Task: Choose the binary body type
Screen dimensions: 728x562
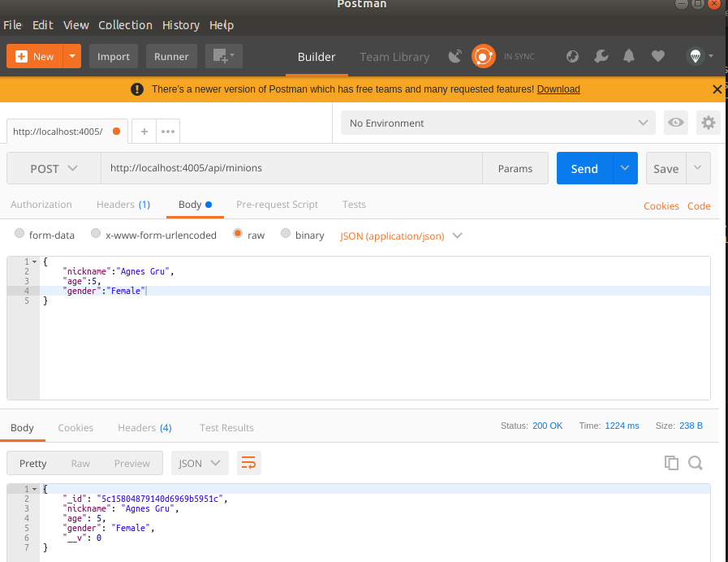Action: click(286, 235)
